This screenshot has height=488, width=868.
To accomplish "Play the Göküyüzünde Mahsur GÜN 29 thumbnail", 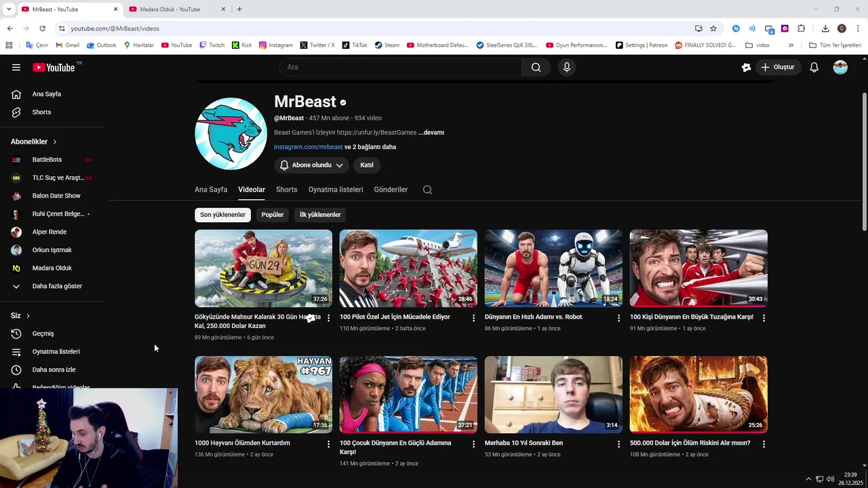I will [x=263, y=268].
